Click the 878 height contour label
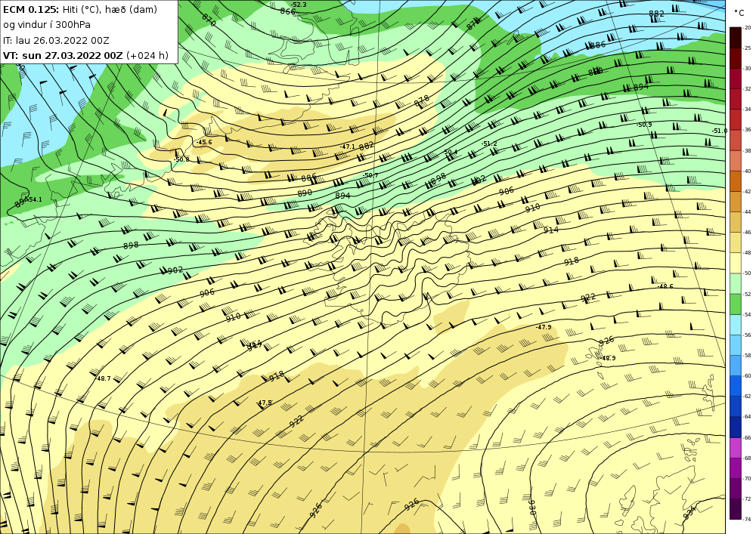The image size is (756, 534). click(x=422, y=101)
